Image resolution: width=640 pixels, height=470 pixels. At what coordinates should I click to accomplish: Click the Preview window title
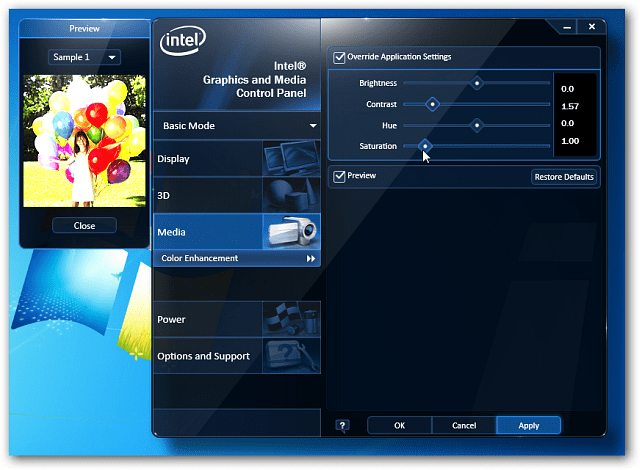pyautogui.click(x=84, y=29)
